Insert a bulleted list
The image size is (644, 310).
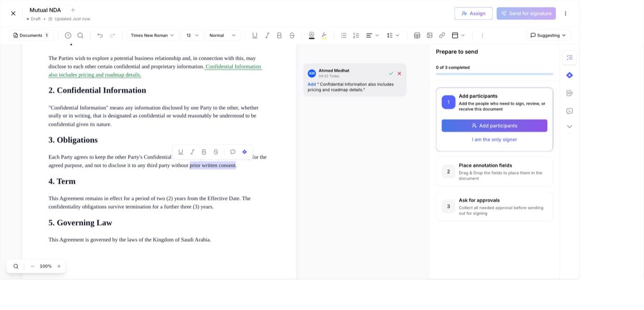343,35
